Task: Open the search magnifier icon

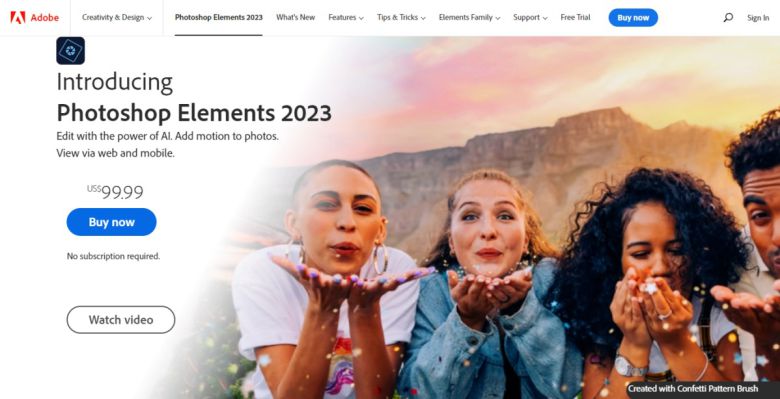Action: (x=728, y=17)
